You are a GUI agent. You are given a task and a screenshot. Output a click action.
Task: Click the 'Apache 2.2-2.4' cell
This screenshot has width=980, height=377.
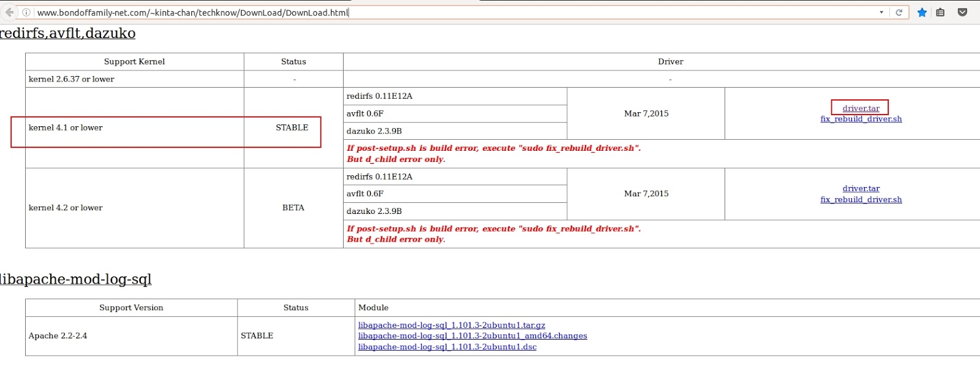pyautogui.click(x=131, y=336)
